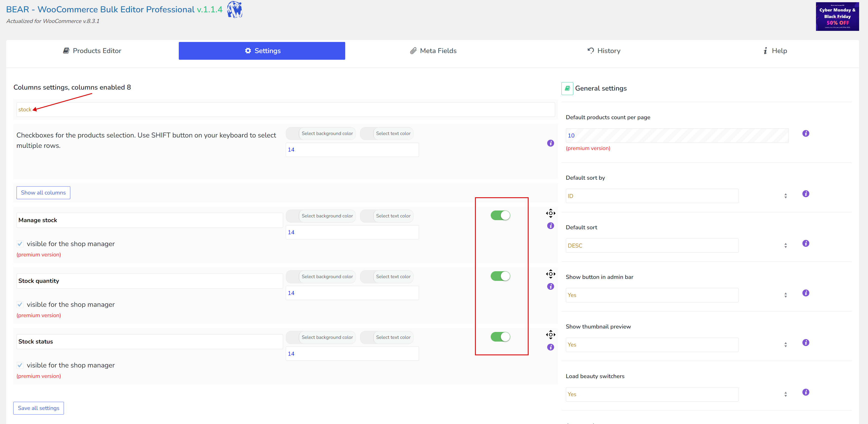Open the Meta Fields tab
The height and width of the screenshot is (424, 868).
[x=433, y=51]
